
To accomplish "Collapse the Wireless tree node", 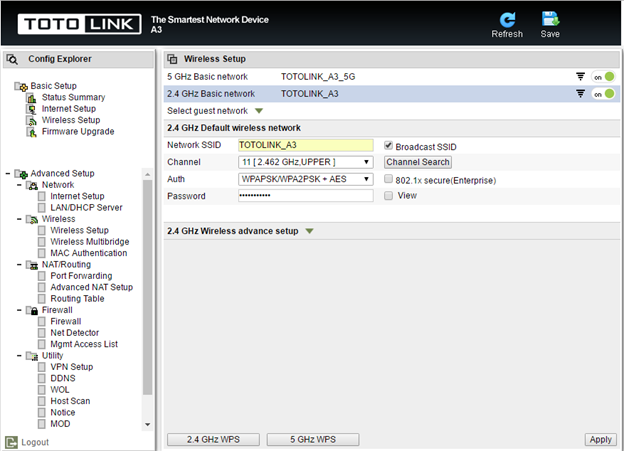I will [19, 219].
